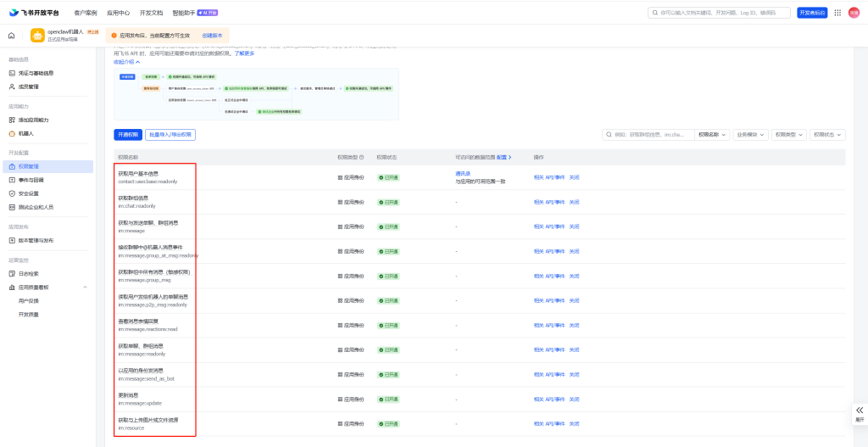Click the opendaw机器人 robot app icon

[x=37, y=36]
